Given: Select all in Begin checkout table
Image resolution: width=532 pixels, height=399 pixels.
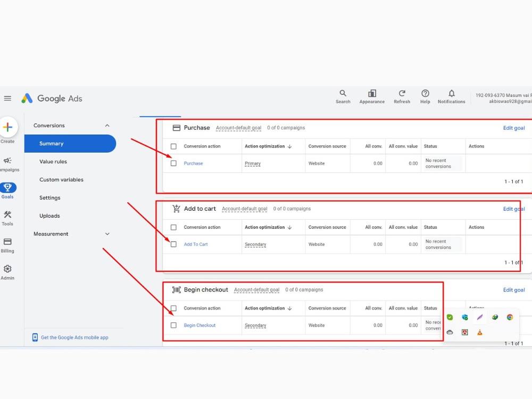Looking at the screenshot, I should 174,308.
